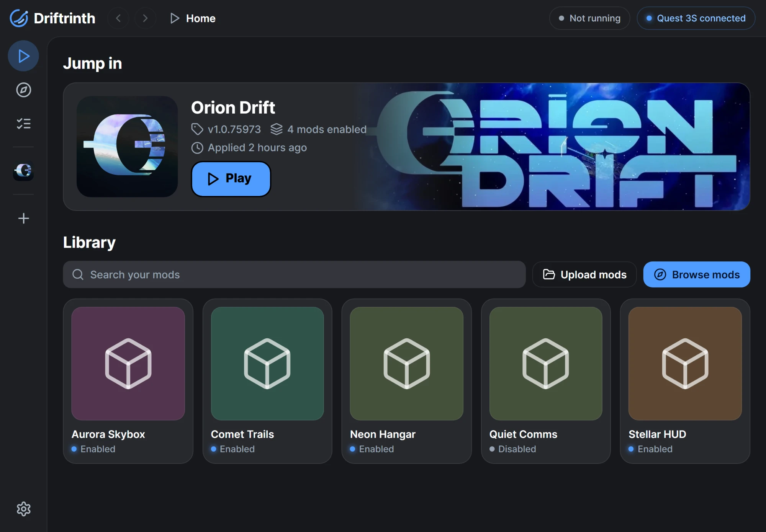Viewport: 766px width, 532px height.
Task: Click the Quiet Comms Disabled status
Action: pyautogui.click(x=513, y=449)
